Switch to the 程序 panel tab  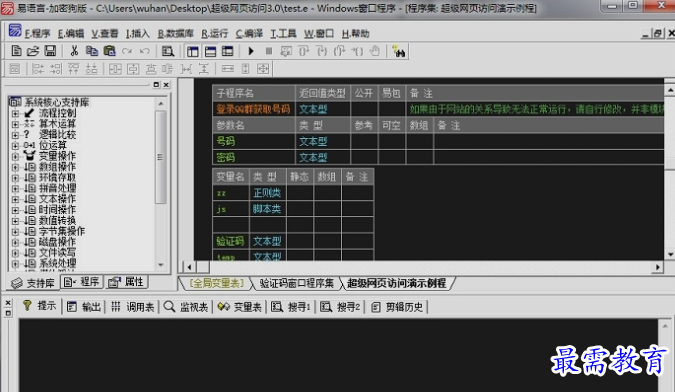tap(82, 282)
